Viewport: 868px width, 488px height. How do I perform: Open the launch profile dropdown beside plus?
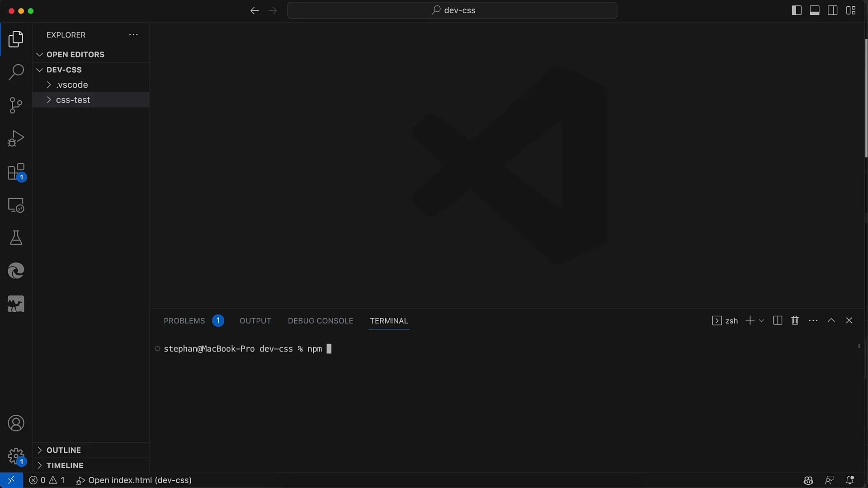point(762,320)
